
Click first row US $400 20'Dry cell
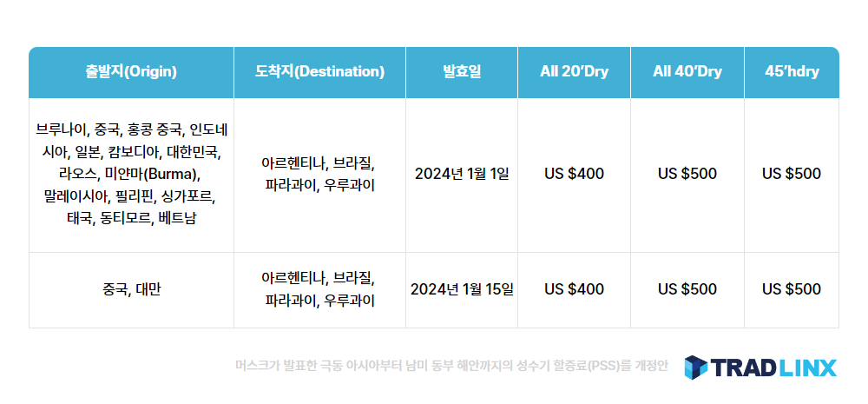click(x=574, y=175)
